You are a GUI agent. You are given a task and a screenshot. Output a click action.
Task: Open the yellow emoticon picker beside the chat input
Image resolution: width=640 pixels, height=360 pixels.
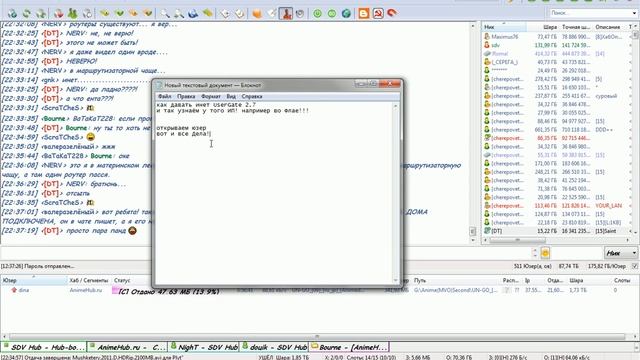[545, 253]
